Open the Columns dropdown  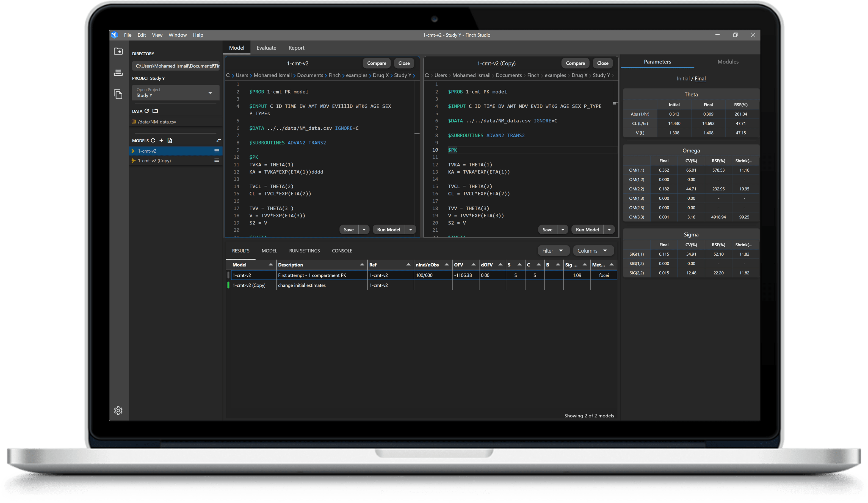(x=593, y=250)
